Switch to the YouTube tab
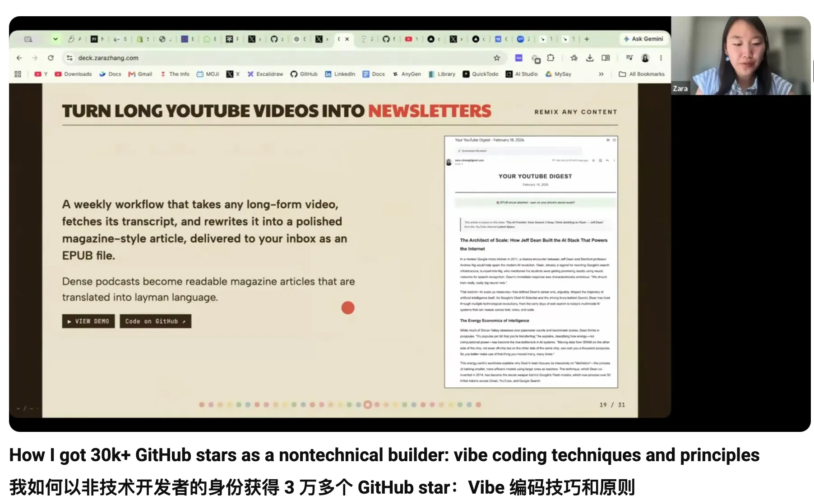814x504 pixels. [x=408, y=39]
